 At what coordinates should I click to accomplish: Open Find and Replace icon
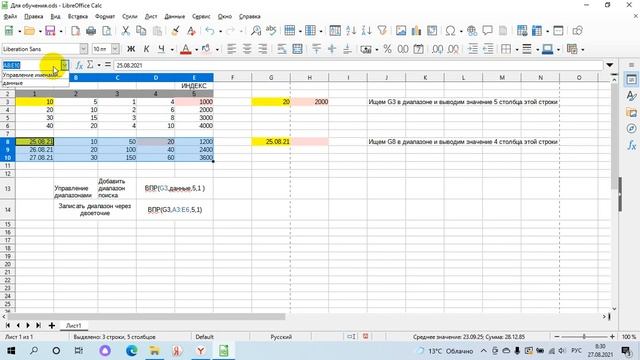coord(256,31)
